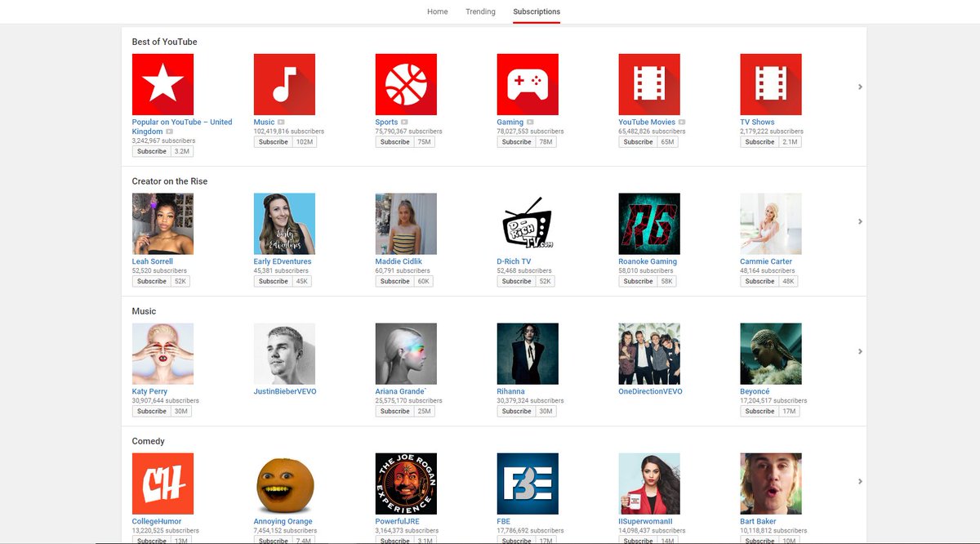Open the Bart Baker name link
This screenshot has width=980, height=544.
pyautogui.click(x=759, y=521)
